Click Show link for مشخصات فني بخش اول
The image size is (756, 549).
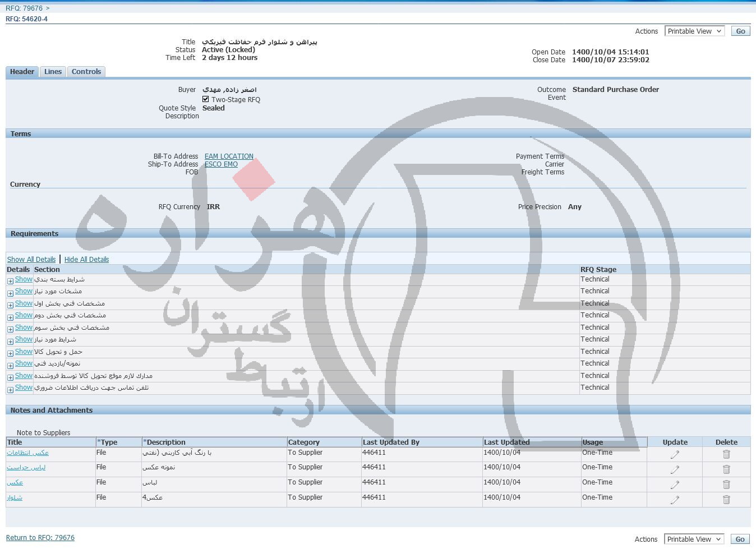(x=24, y=303)
